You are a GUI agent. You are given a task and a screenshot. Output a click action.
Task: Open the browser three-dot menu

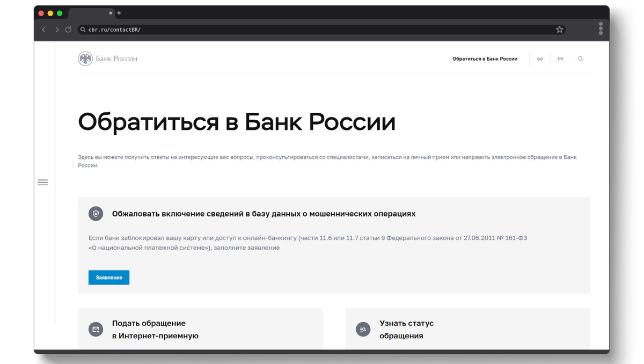[x=601, y=28]
